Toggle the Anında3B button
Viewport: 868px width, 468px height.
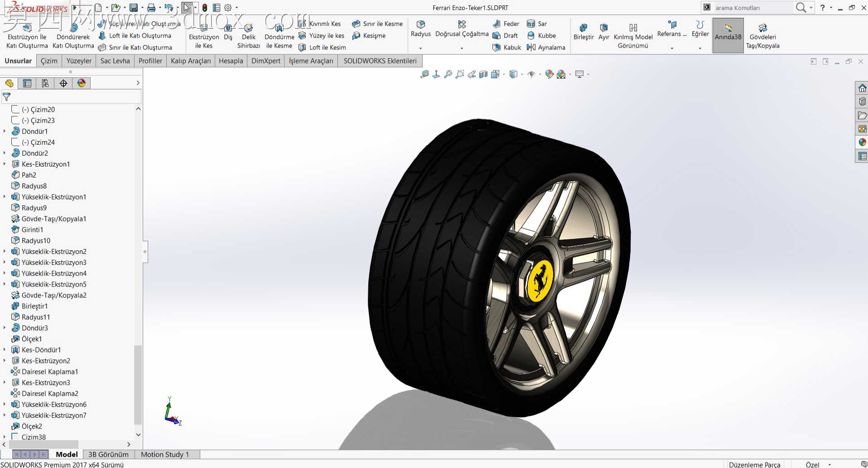click(x=728, y=35)
